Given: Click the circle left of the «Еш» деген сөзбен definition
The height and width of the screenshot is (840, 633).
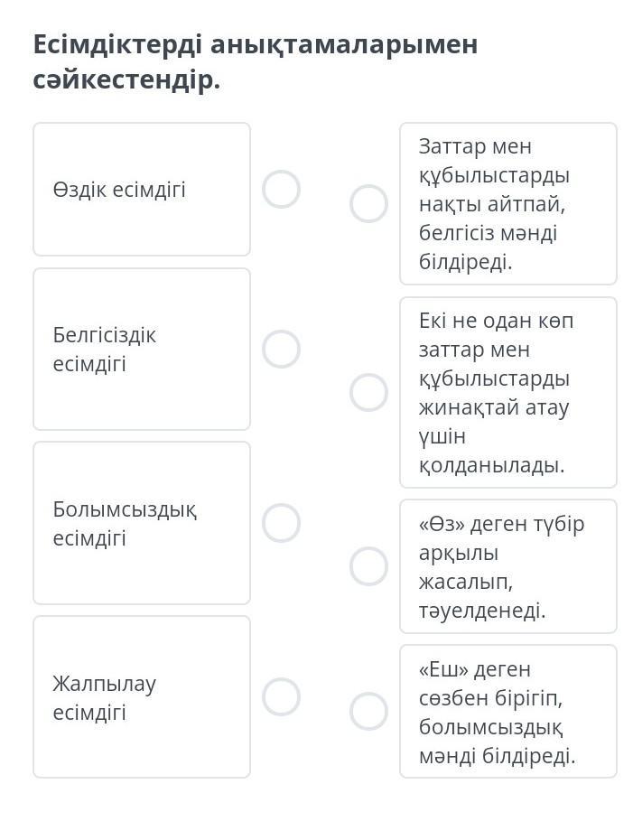Looking at the screenshot, I should [368, 712].
